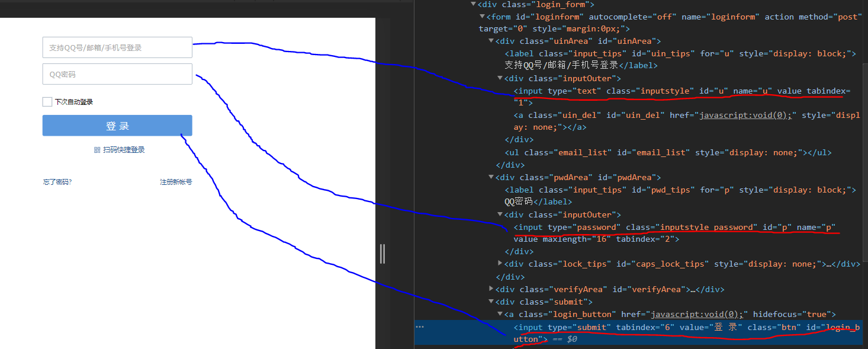The width and height of the screenshot is (868, 349).
Task: Collapse the div id="pwdArea" node
Action: pos(491,177)
